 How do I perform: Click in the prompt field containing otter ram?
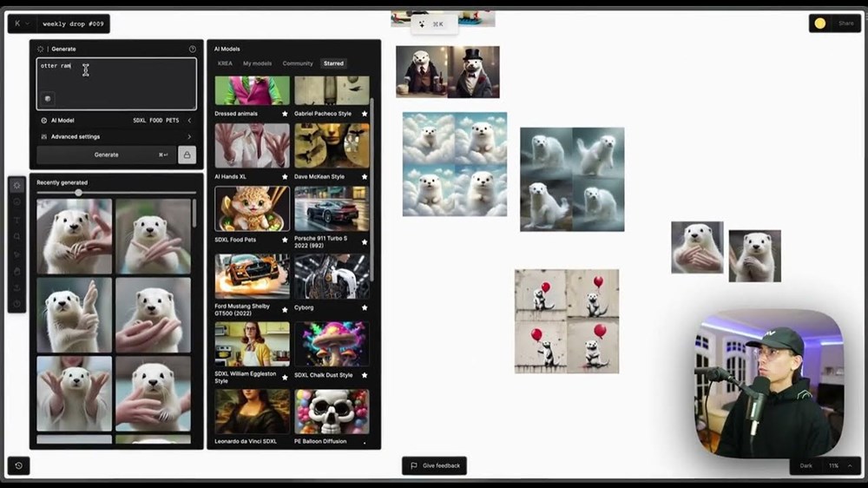pos(116,83)
